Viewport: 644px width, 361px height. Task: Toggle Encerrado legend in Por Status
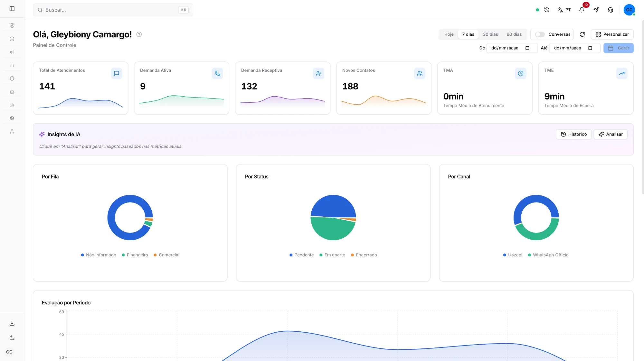[364, 255]
